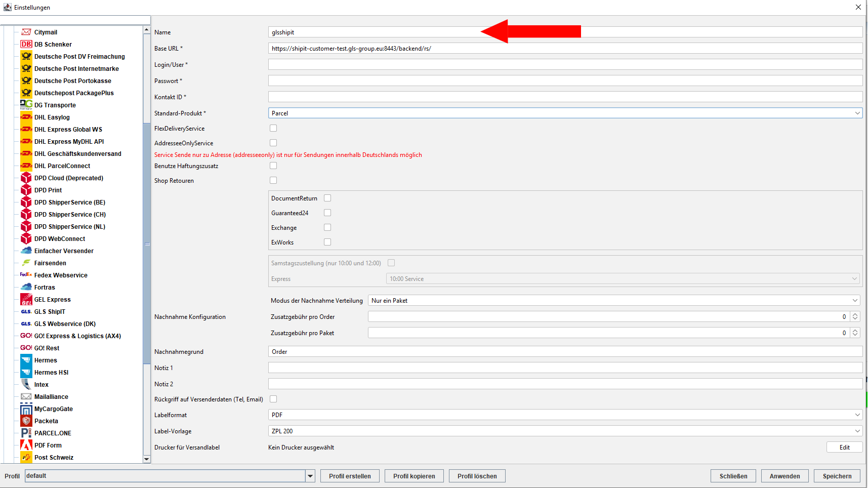Select Deutschepost PackagePlus entry
This screenshot has width=868, height=488.
point(74,93)
